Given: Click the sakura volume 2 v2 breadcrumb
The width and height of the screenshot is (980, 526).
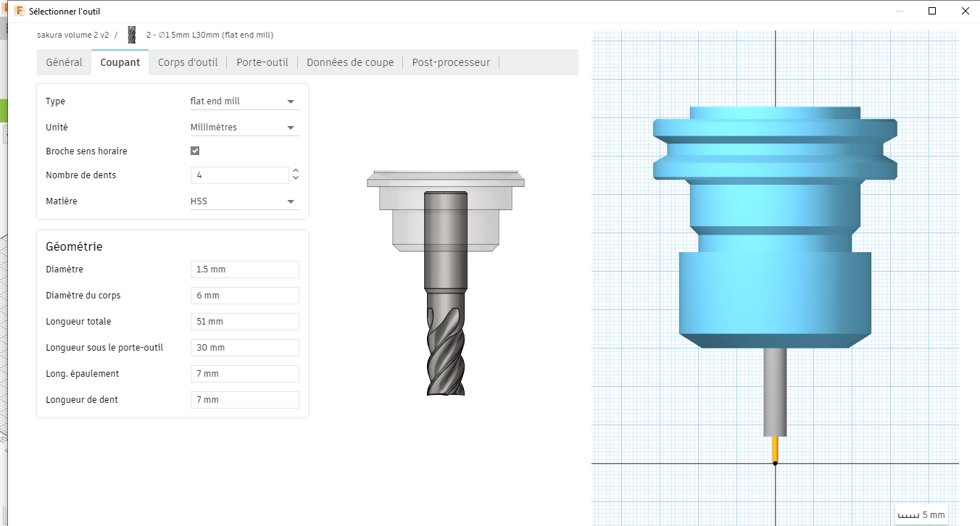Looking at the screenshot, I should point(72,35).
